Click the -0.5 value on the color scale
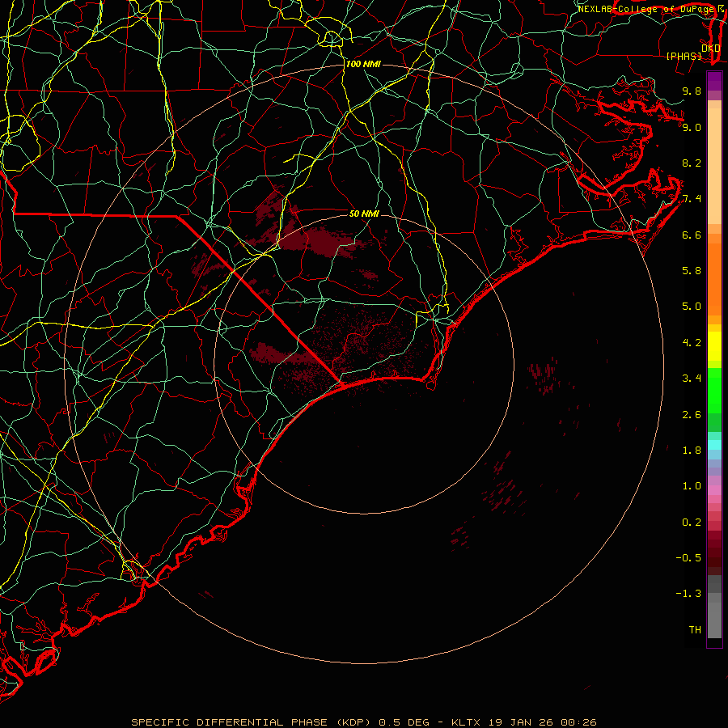The height and width of the screenshot is (728, 728). [x=688, y=558]
